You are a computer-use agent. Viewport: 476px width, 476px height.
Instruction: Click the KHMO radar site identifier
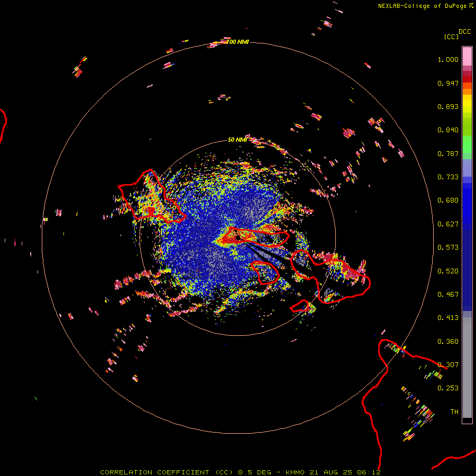295,472
